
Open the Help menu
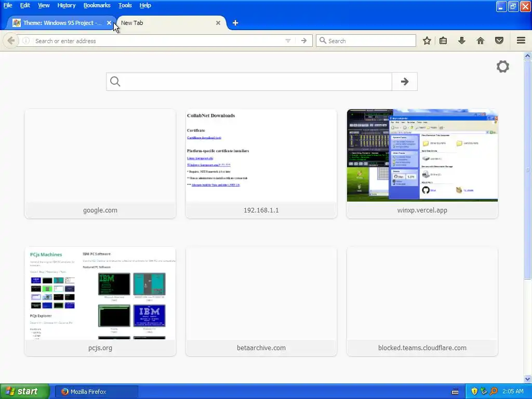[145, 5]
